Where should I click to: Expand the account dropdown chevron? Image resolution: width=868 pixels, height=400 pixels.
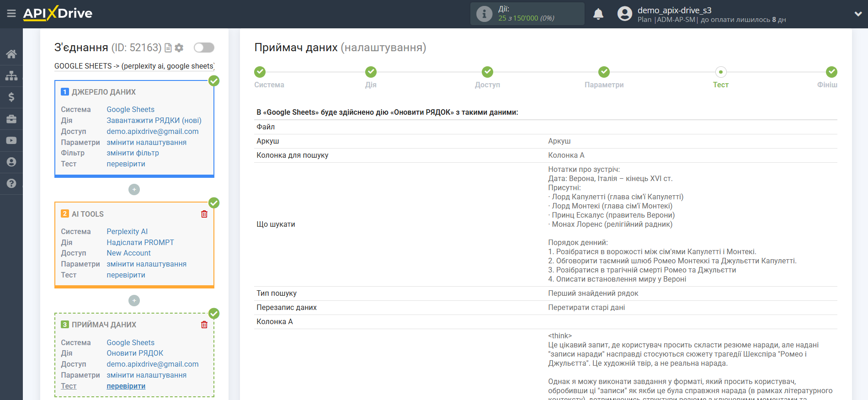point(858,14)
